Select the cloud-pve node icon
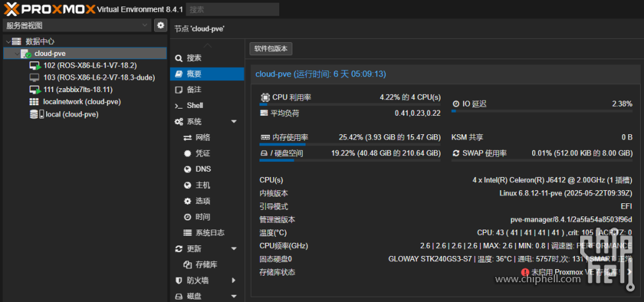 [26, 53]
